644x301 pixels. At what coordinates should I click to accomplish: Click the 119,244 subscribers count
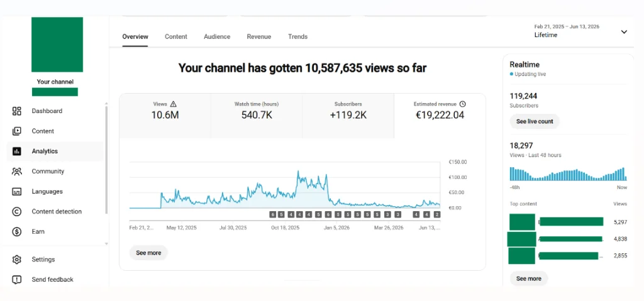tap(523, 96)
